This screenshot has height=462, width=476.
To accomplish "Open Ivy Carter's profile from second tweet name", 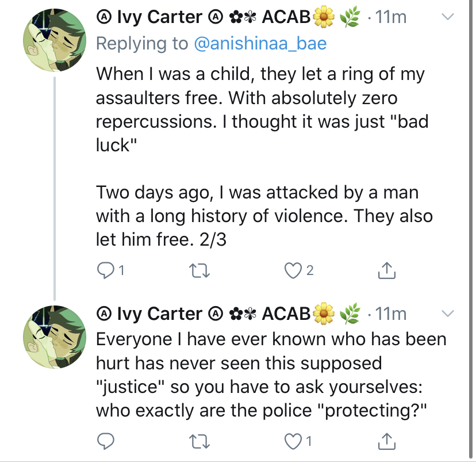I will click(160, 314).
